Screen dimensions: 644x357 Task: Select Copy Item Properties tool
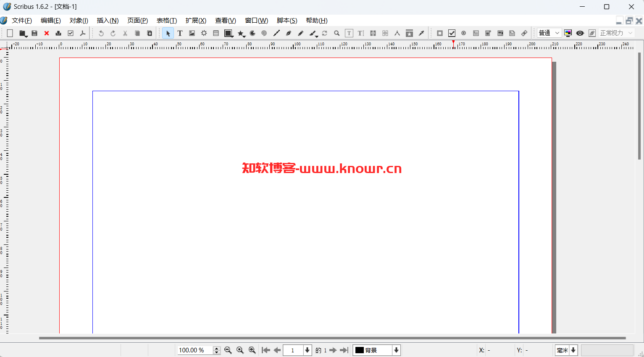tap(409, 33)
